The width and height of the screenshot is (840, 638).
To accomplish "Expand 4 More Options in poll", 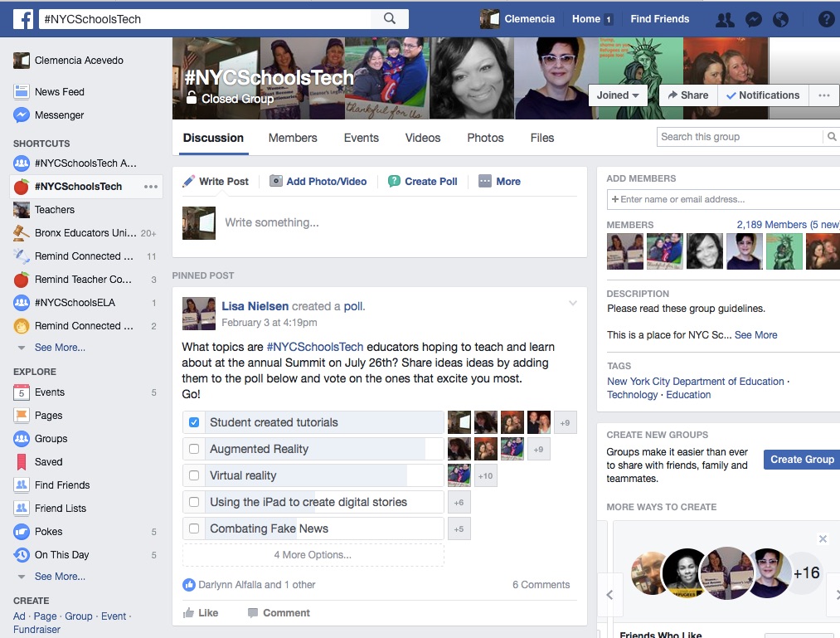I will [x=313, y=555].
